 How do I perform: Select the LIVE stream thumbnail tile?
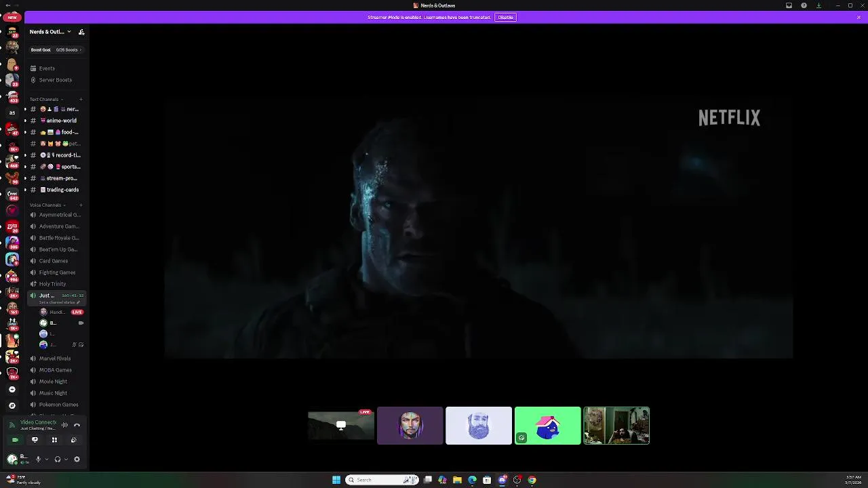click(x=340, y=426)
